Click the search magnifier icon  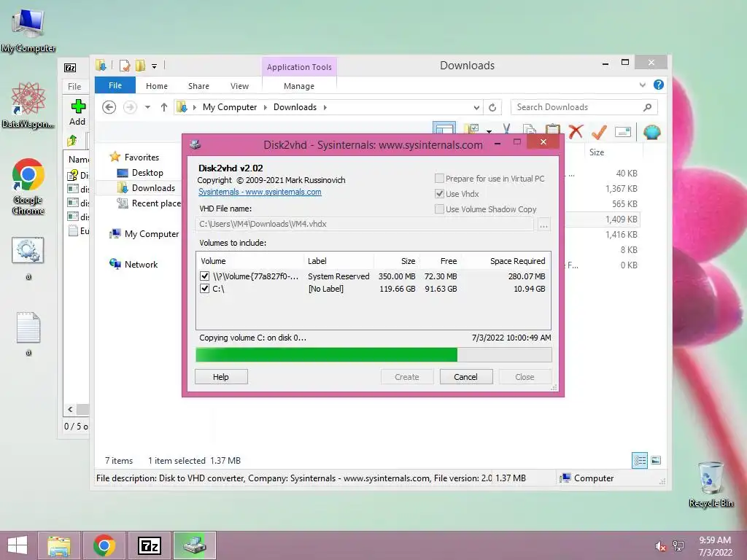647,107
